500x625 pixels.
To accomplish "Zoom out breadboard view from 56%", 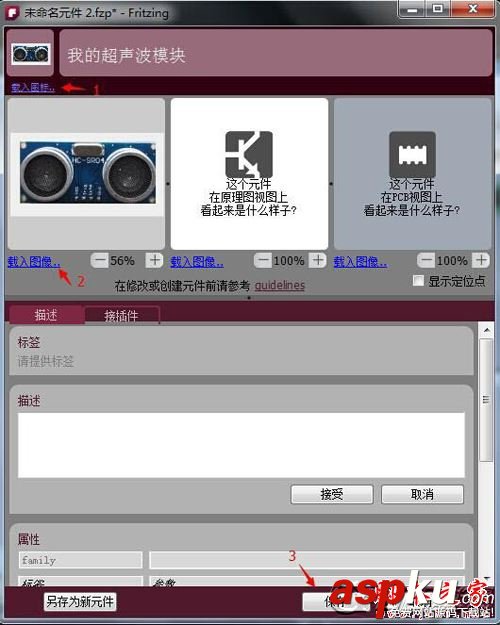I will pyautogui.click(x=100, y=260).
